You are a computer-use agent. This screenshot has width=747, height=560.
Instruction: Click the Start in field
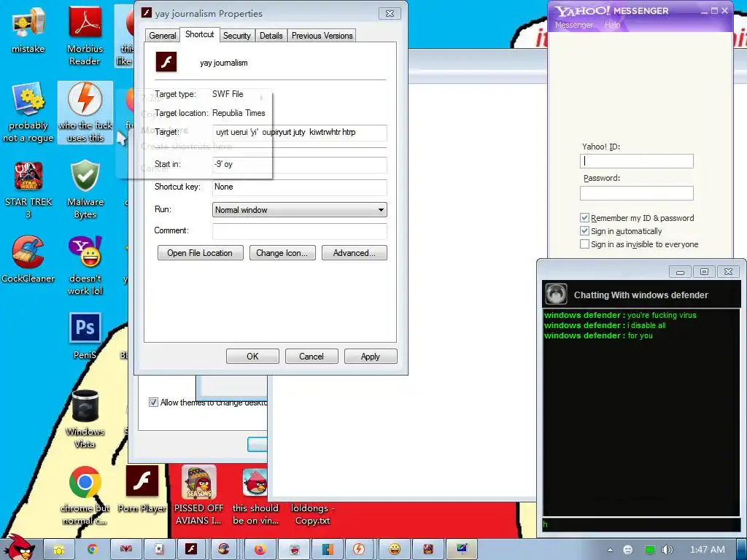point(300,164)
